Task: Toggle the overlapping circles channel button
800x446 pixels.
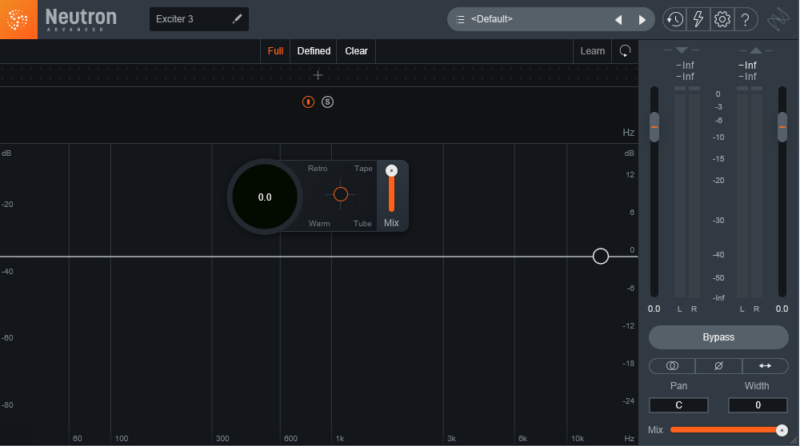Action: [x=672, y=366]
